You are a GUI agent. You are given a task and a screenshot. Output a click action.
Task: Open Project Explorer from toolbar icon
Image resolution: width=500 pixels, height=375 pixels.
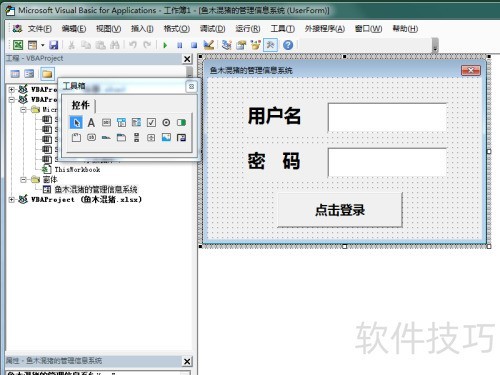pos(227,45)
